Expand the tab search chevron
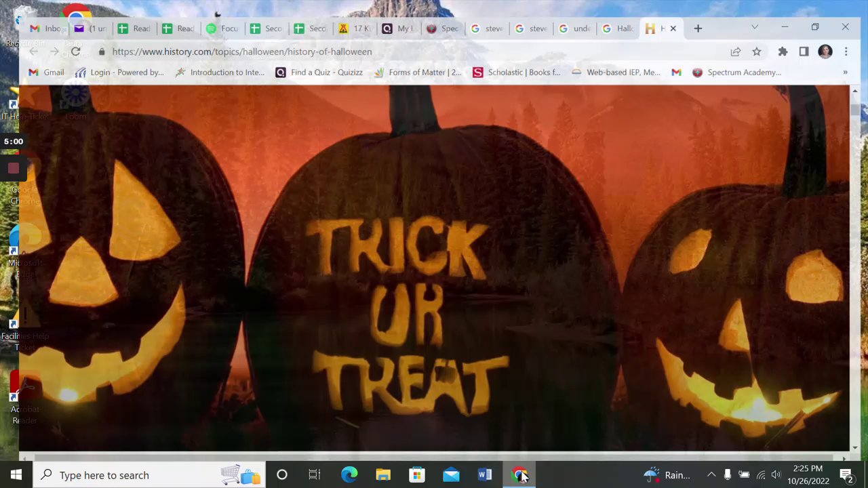 [755, 28]
